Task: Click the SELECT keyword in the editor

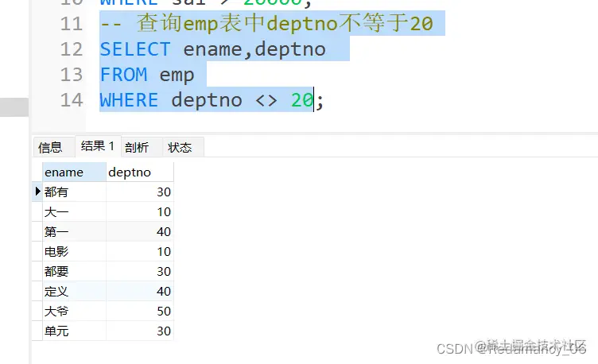Action: [x=135, y=49]
